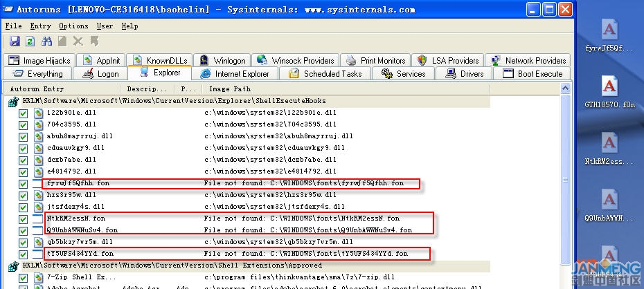Uncheck the 704c3595.dll entry checkbox

click(x=23, y=125)
